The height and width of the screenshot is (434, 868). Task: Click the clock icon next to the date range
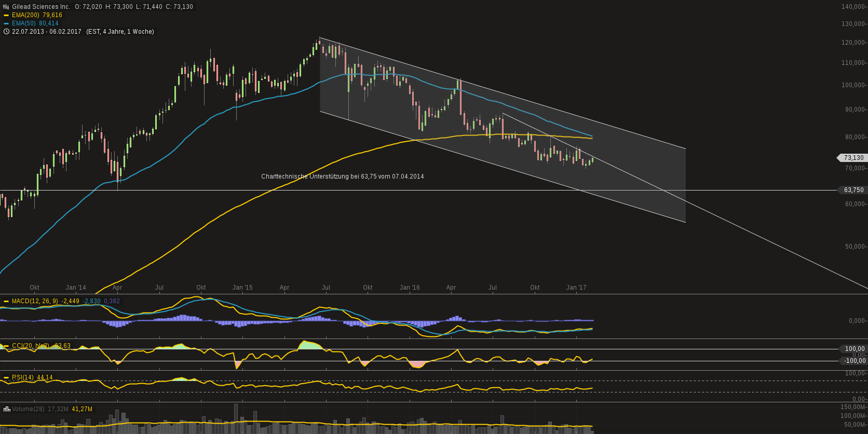click(6, 32)
